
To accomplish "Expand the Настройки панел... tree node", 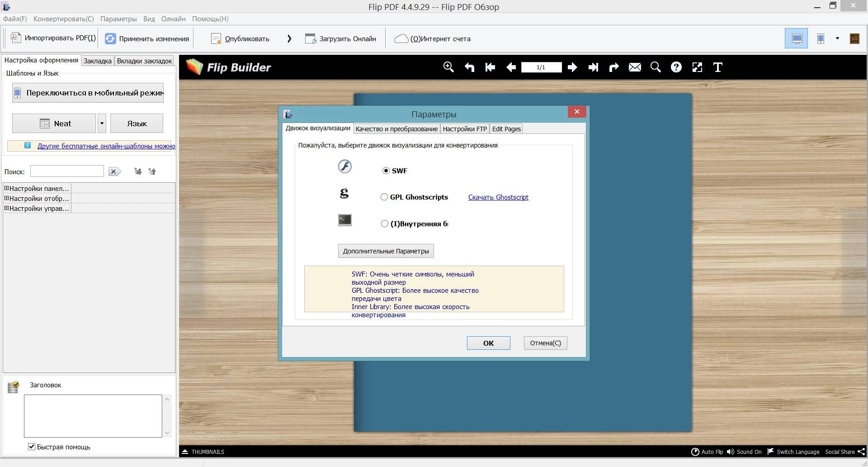I will click(7, 188).
